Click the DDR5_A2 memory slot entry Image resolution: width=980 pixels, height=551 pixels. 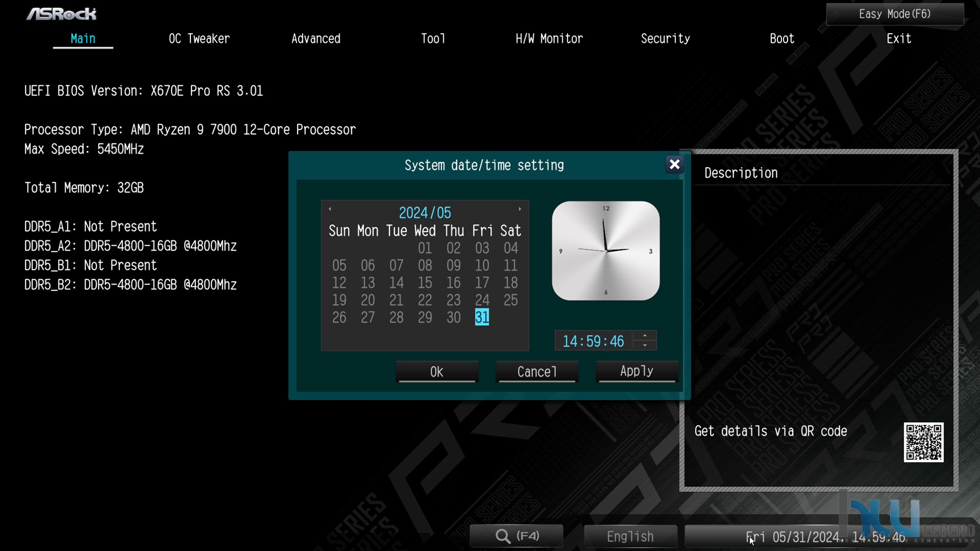coord(130,246)
